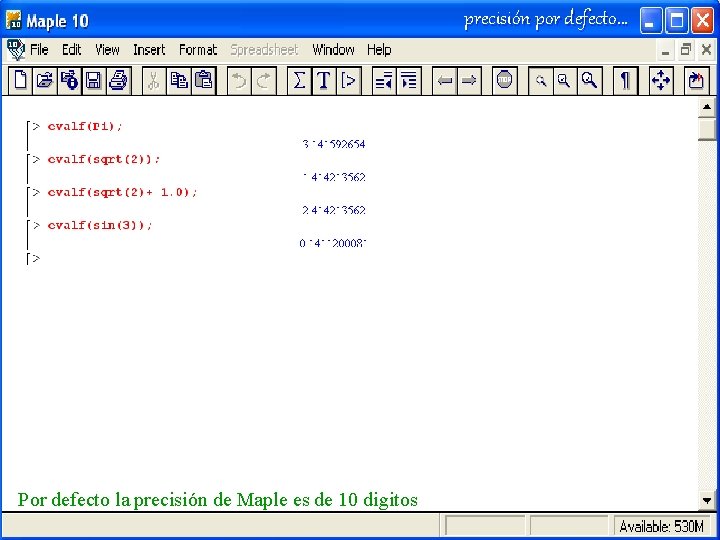Open the Insert menu
This screenshot has height=540, width=720.
tap(149, 50)
